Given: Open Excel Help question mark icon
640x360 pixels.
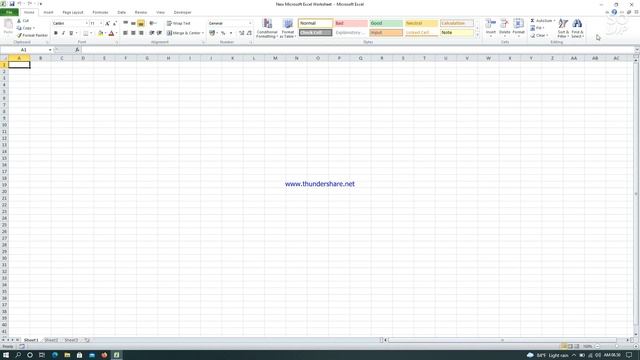Looking at the screenshot, I should [x=614, y=12].
